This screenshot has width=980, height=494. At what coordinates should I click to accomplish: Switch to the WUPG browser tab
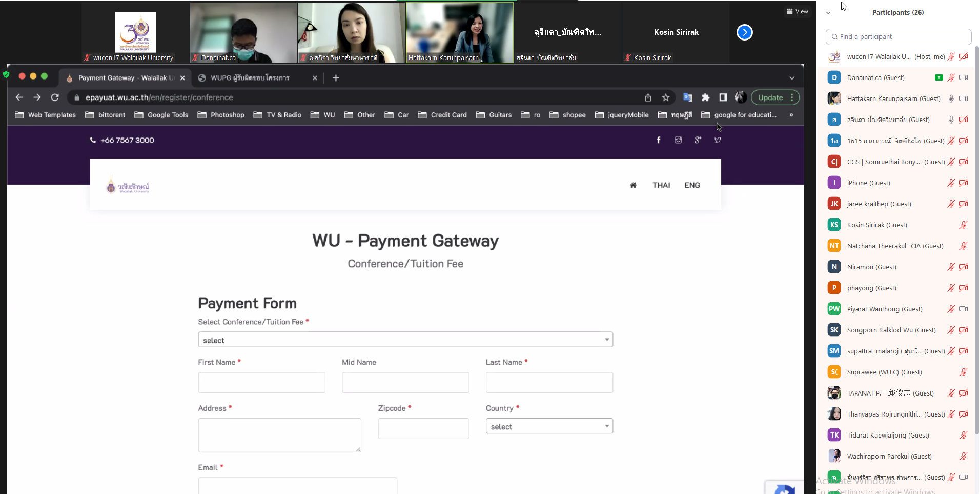click(x=250, y=78)
